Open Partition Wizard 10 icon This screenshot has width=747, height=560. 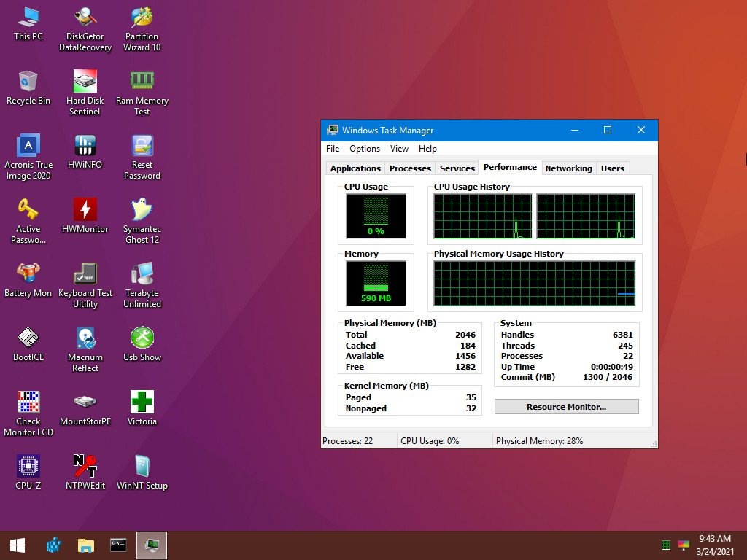pos(142,29)
